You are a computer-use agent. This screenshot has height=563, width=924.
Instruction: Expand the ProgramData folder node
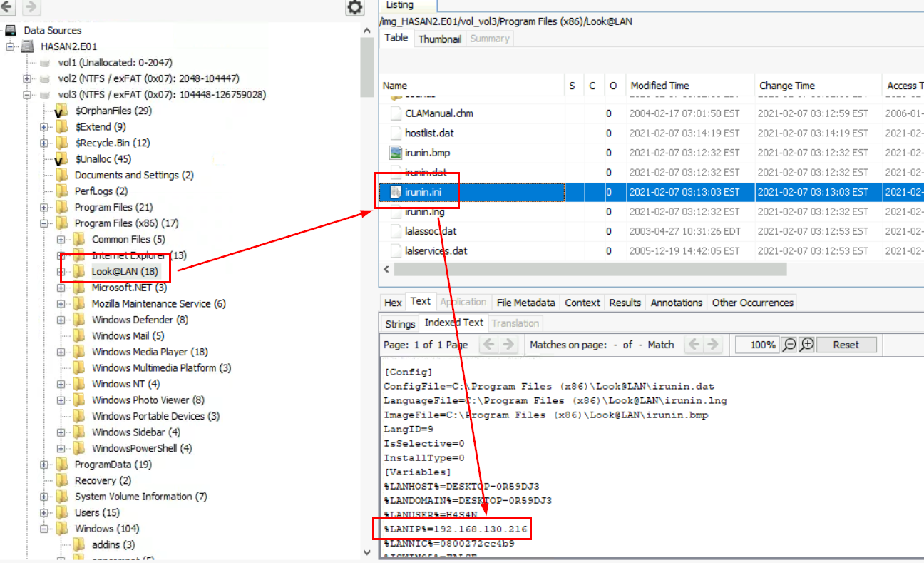tap(44, 465)
